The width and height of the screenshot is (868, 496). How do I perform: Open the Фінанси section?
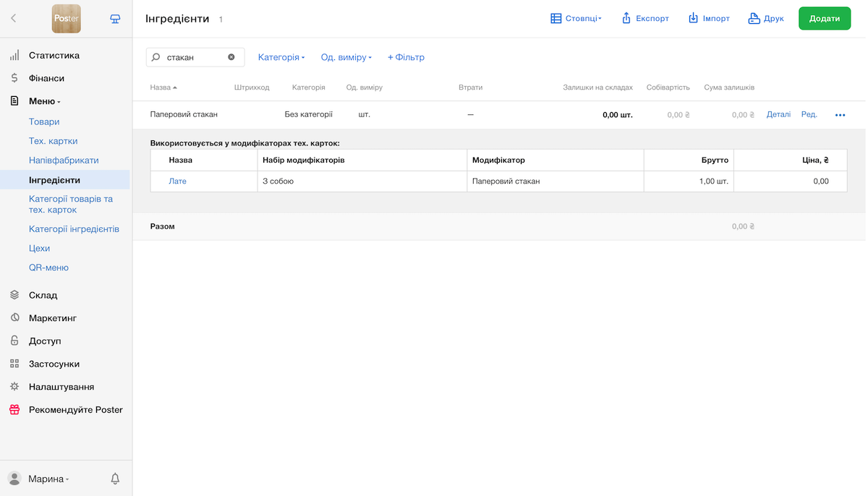(46, 78)
